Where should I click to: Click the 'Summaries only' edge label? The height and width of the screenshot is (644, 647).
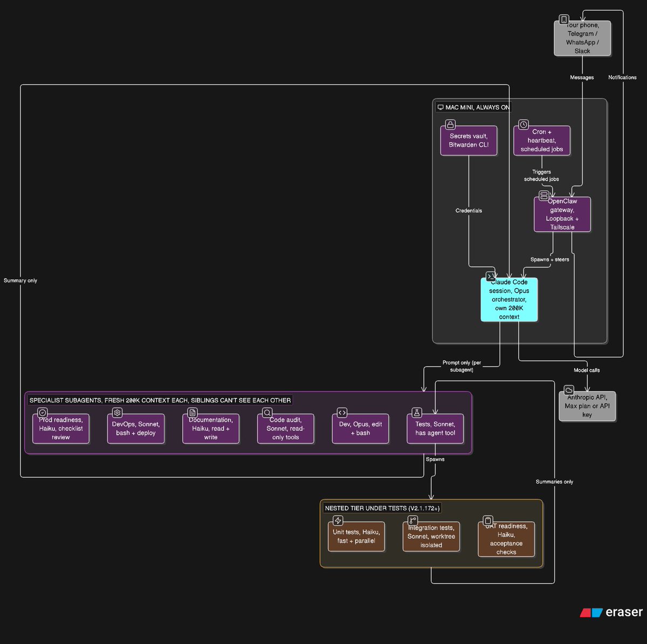point(554,482)
